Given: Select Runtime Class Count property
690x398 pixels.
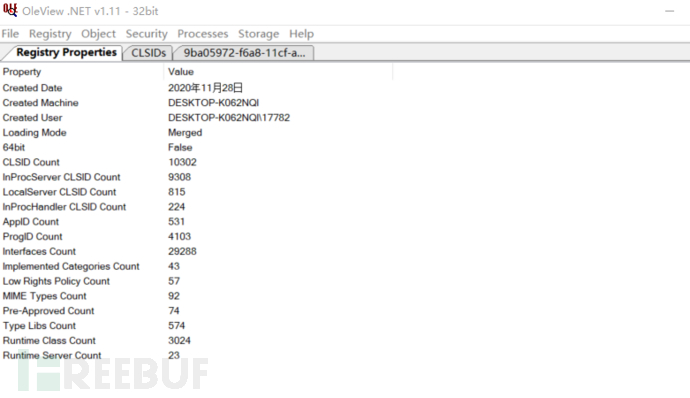Looking at the screenshot, I should coord(49,341).
